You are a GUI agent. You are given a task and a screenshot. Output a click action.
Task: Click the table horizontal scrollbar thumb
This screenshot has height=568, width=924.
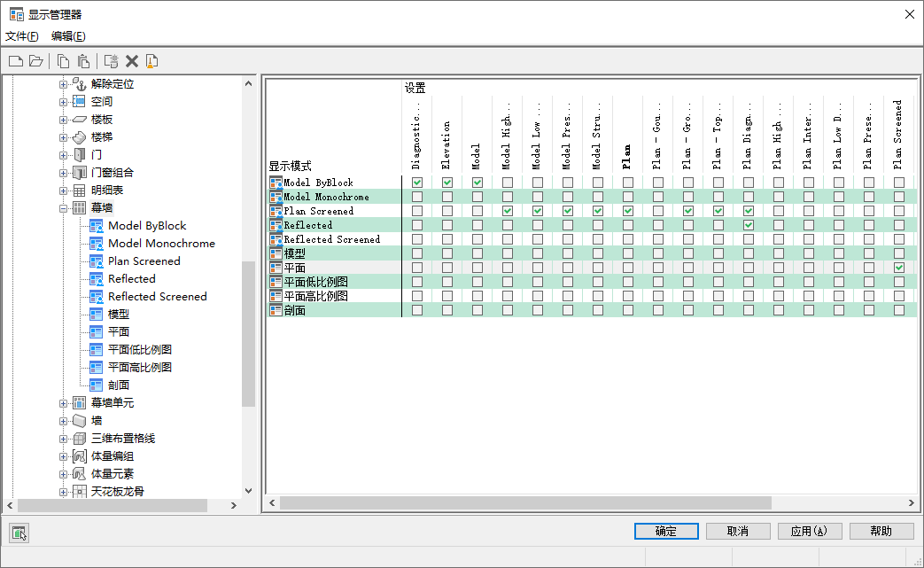point(525,502)
